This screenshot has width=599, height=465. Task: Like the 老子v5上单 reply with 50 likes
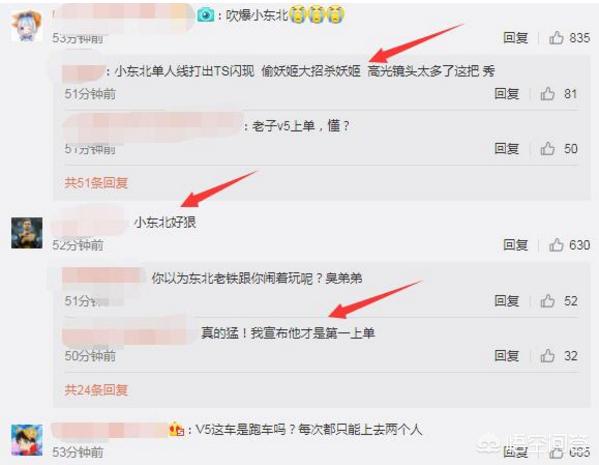point(547,148)
